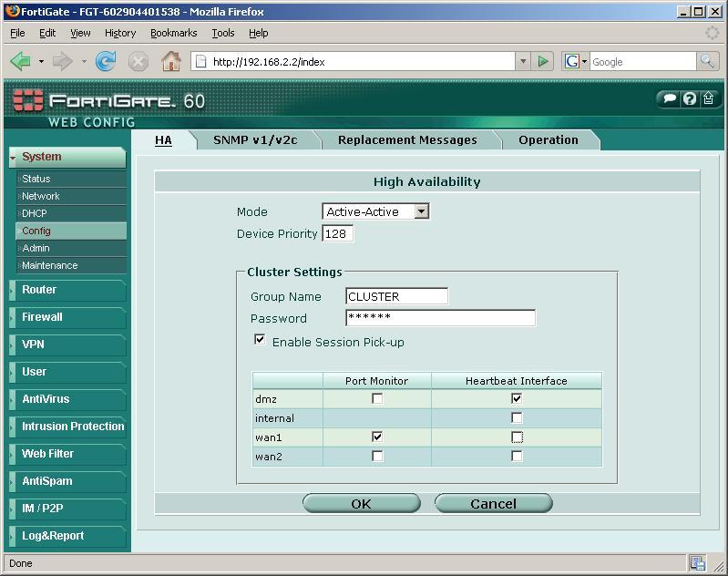Select the HA tab

[163, 140]
